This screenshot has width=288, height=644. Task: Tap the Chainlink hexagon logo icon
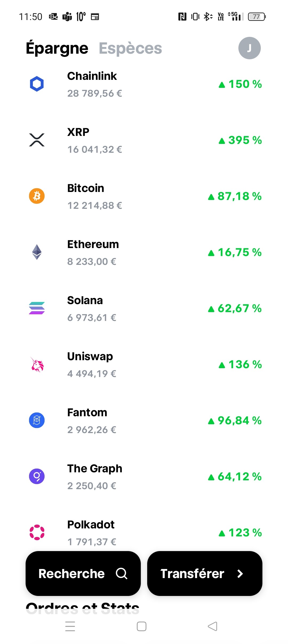coord(37,84)
